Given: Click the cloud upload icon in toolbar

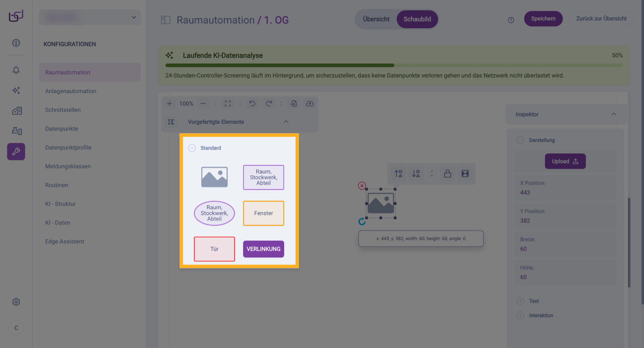Looking at the screenshot, I should tap(310, 104).
